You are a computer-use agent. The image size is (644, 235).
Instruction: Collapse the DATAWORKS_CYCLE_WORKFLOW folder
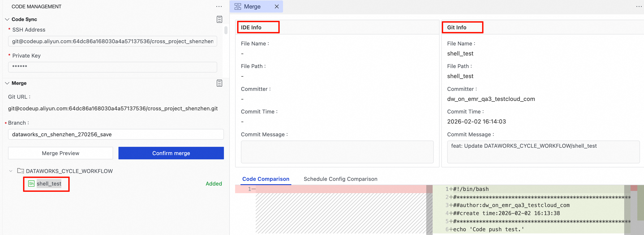(x=11, y=171)
